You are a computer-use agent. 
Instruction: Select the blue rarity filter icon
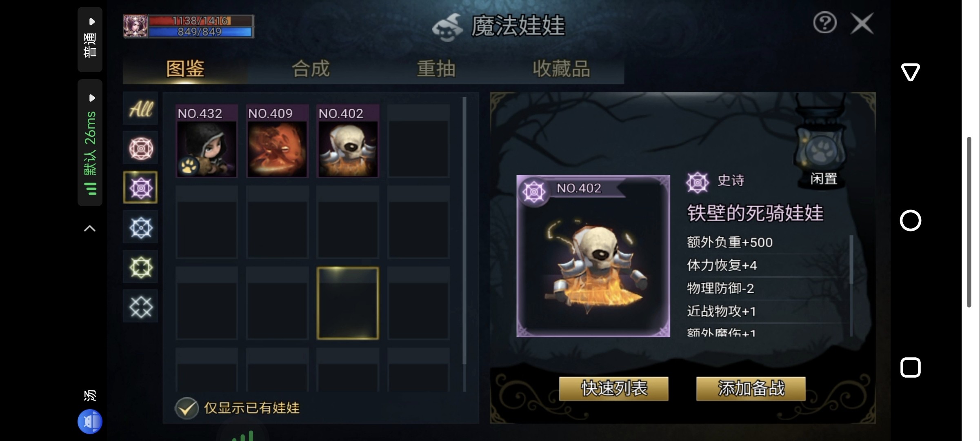click(x=140, y=227)
